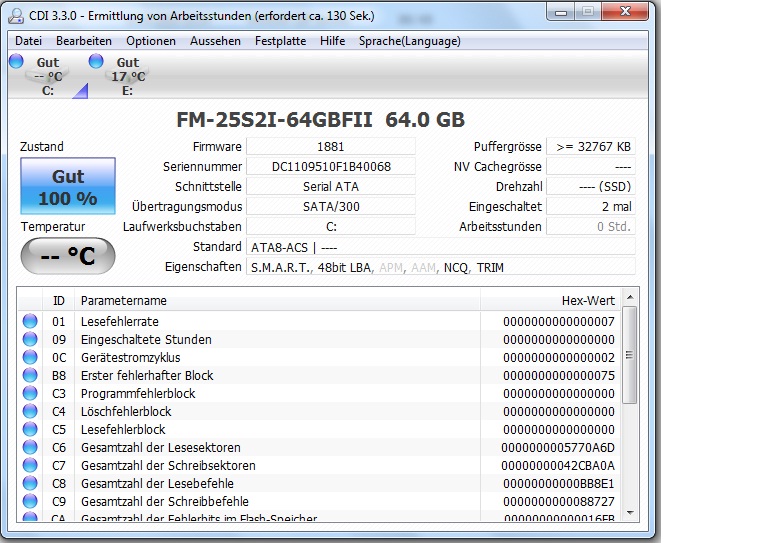Screen dimensions: 768x543
Task: Click the TRIM feature text
Action: click(x=490, y=268)
